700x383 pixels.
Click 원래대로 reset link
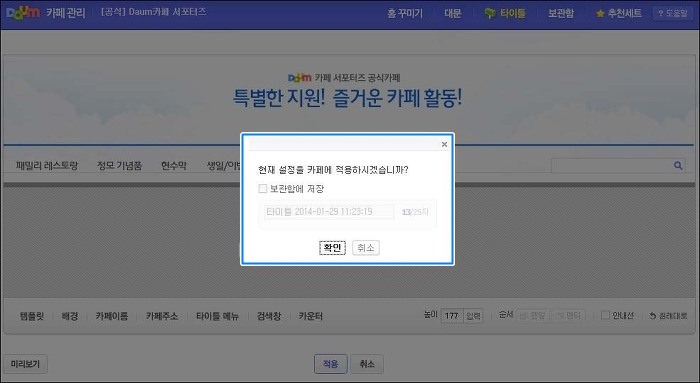click(x=668, y=316)
